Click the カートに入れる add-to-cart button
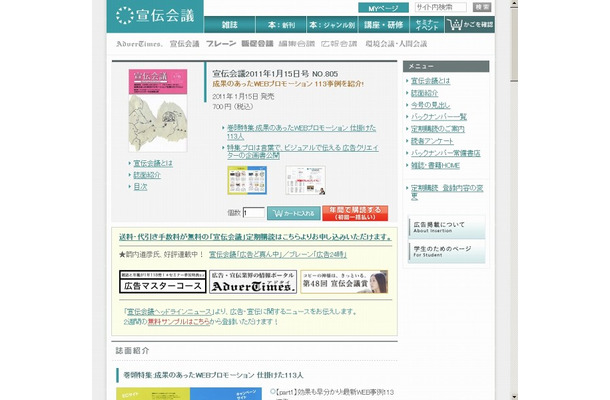 tap(294, 212)
